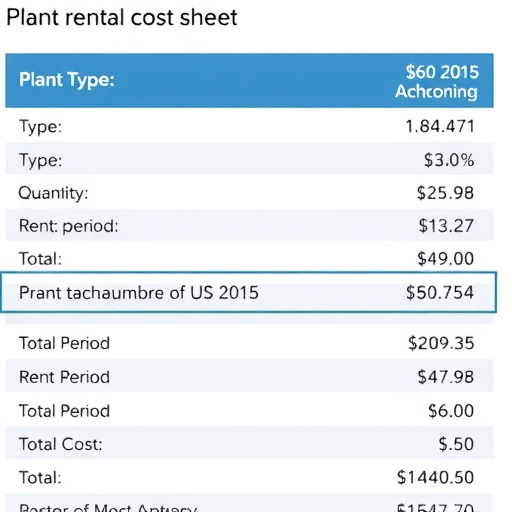Screen dimensions: 512x512
Task: Click the $1440.50 total value
Action: click(435, 477)
